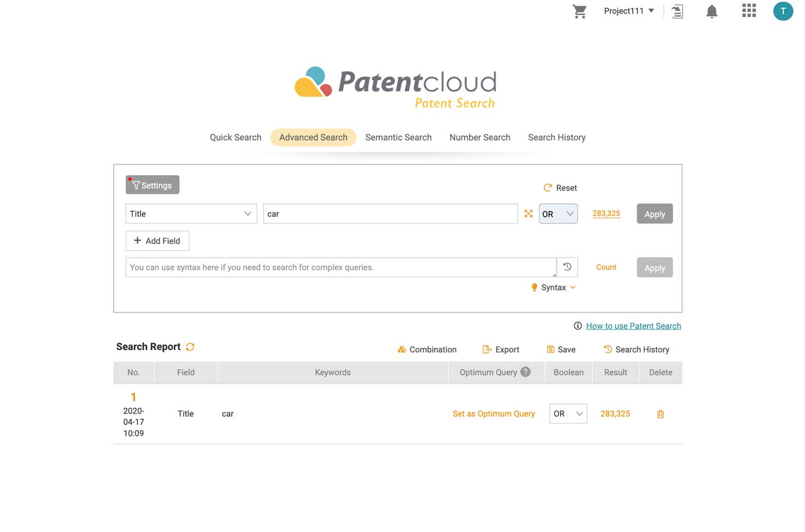Focus the keyword input containing car
This screenshot has height=532, width=805.
coord(390,214)
